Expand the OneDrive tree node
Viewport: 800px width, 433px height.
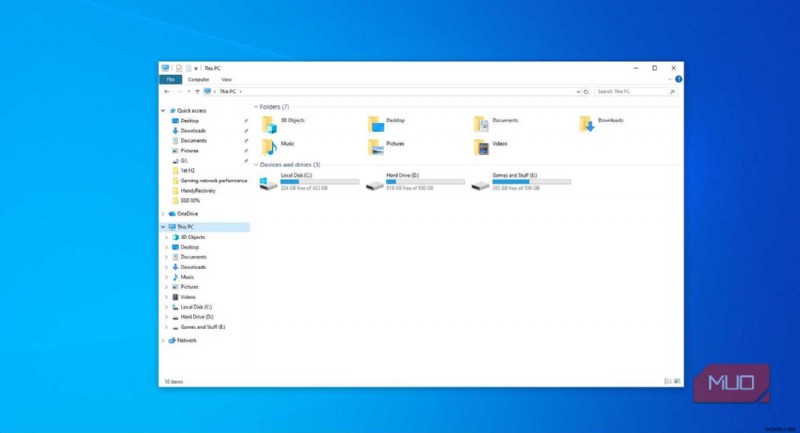tap(163, 214)
